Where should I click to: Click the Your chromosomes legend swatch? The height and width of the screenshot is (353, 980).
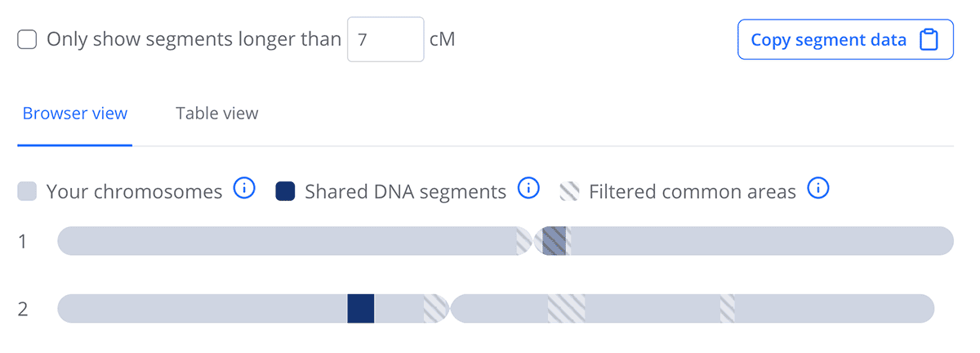28,192
